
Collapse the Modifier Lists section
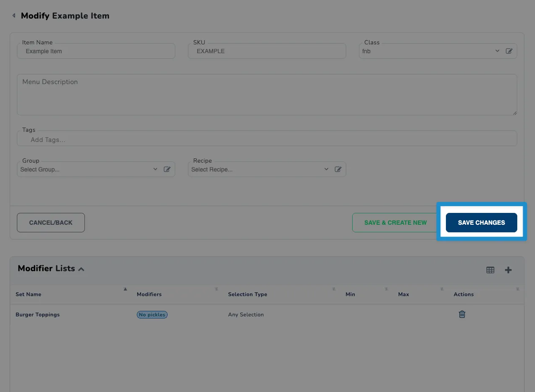pos(81,269)
